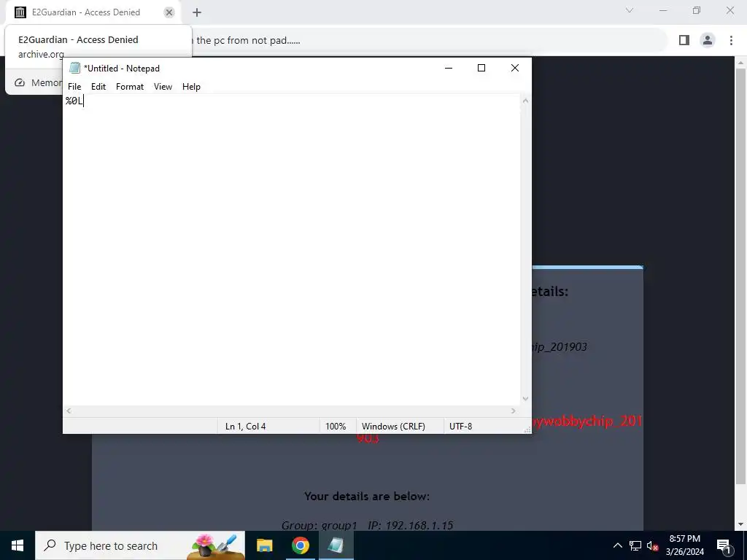
Task: Click the 'IP: 192.168.1.15' text
Action: 410,525
